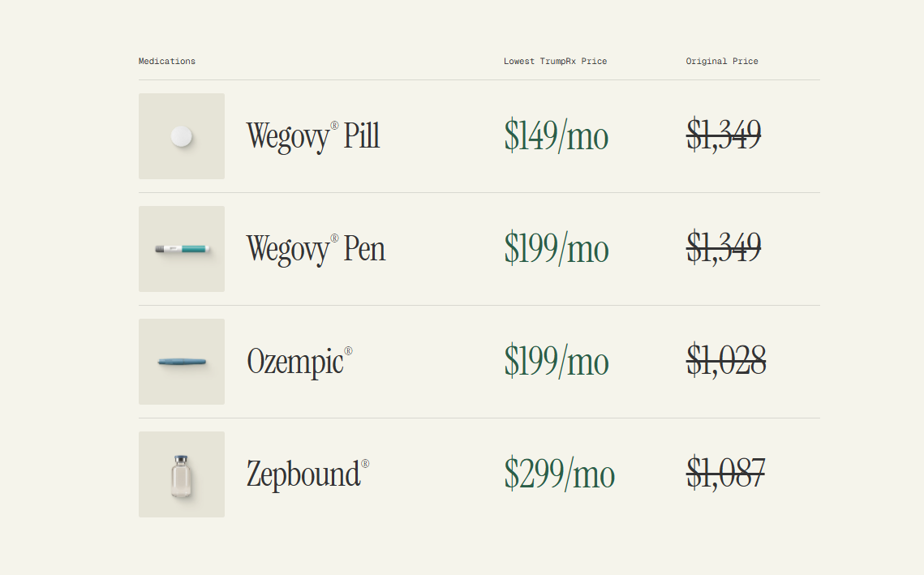Click the $199/mo Wegovy Pen price

557,248
